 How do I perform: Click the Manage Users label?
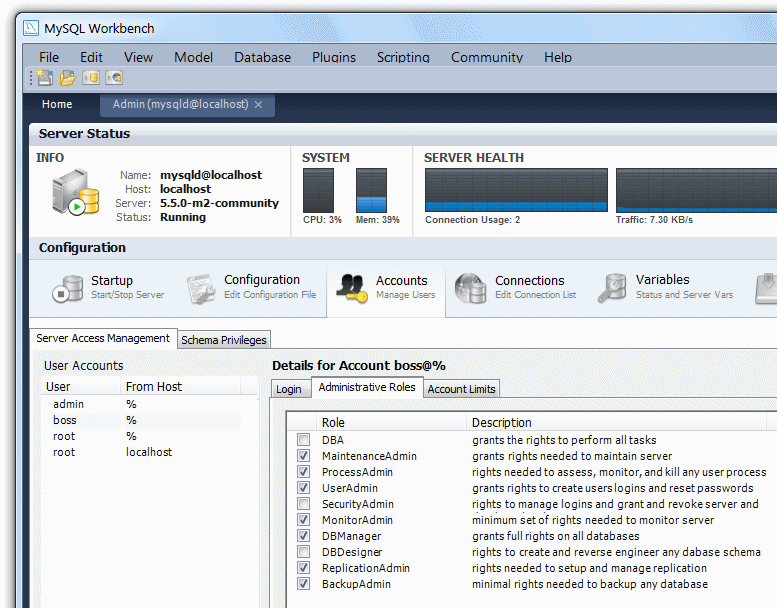[405, 295]
